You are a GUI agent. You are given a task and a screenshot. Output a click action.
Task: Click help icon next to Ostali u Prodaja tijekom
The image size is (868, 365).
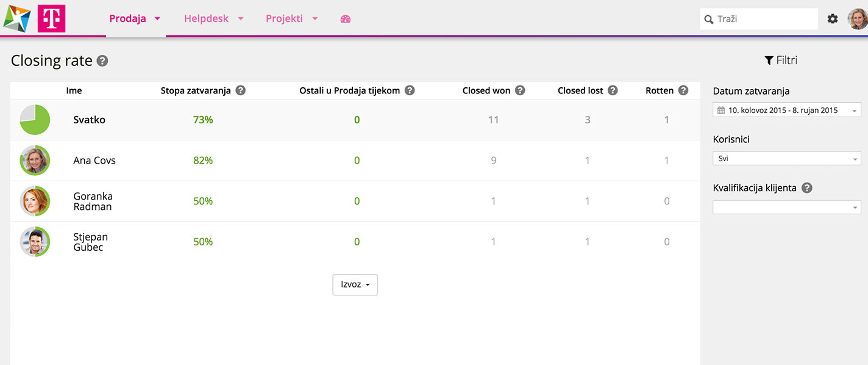(x=410, y=90)
